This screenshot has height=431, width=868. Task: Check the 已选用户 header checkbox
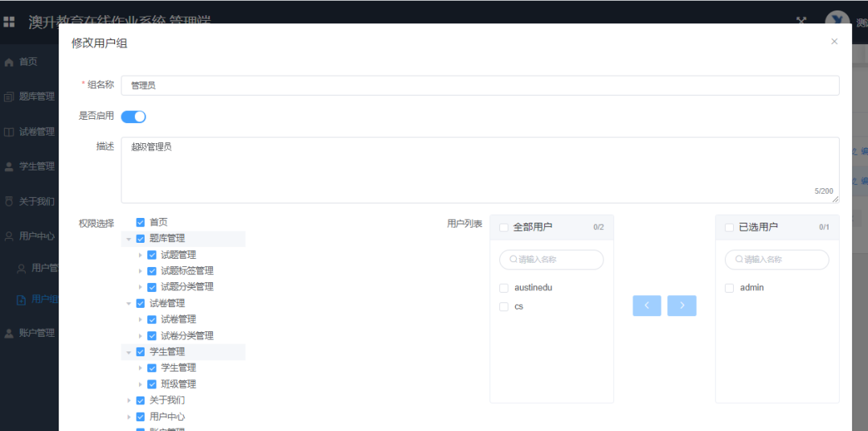pyautogui.click(x=730, y=227)
